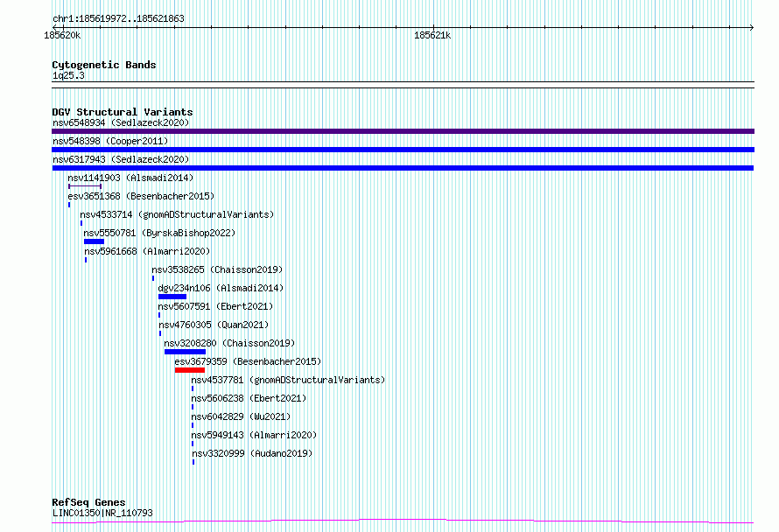
Task: Open nsv5550781 (ByrskaBishop2022) label
Action: [159, 233]
